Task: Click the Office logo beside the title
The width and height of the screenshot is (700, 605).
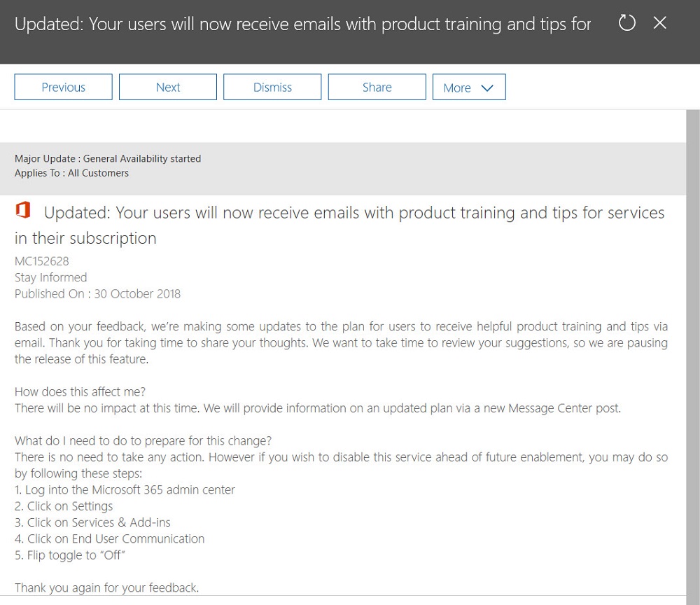Action: [22, 211]
